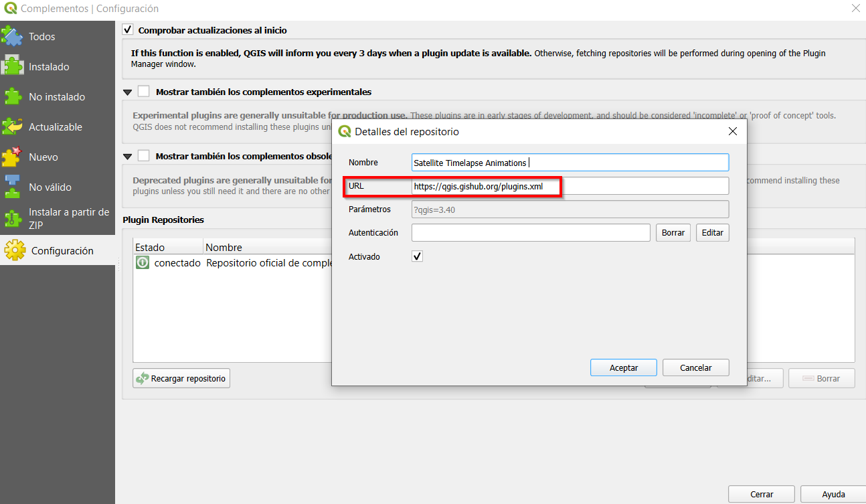Screen dimensions: 866x504
Task: Click the No válido plugins icon
Action: (x=12, y=187)
